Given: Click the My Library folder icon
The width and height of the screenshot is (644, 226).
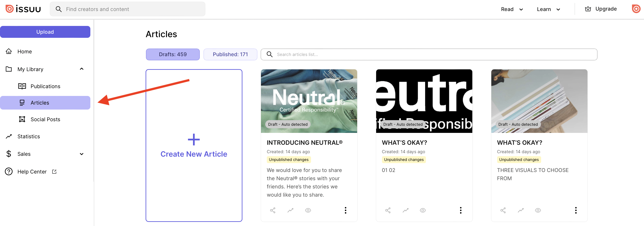Looking at the screenshot, I should click(9, 69).
